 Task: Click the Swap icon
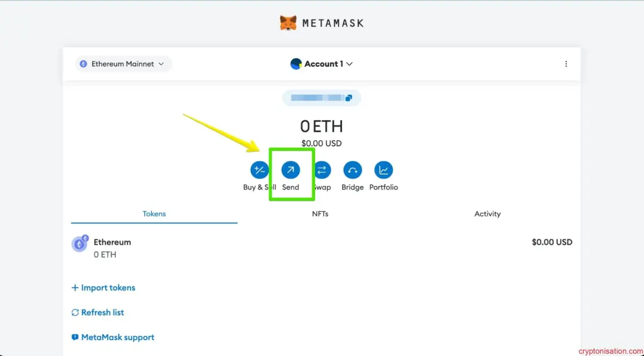(x=322, y=170)
